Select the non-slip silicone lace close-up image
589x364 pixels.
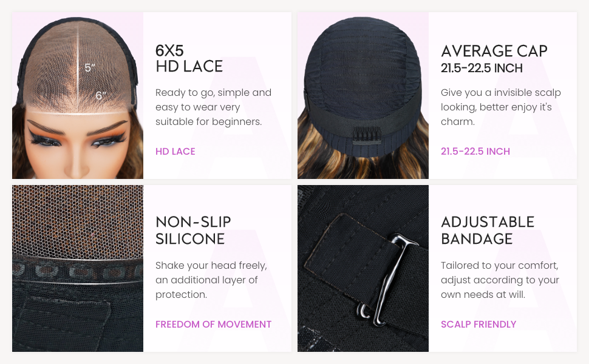(77, 268)
